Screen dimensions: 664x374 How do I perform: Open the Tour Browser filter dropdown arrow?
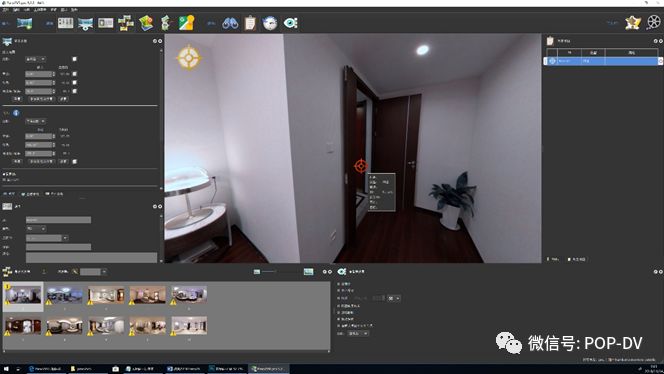104,271
